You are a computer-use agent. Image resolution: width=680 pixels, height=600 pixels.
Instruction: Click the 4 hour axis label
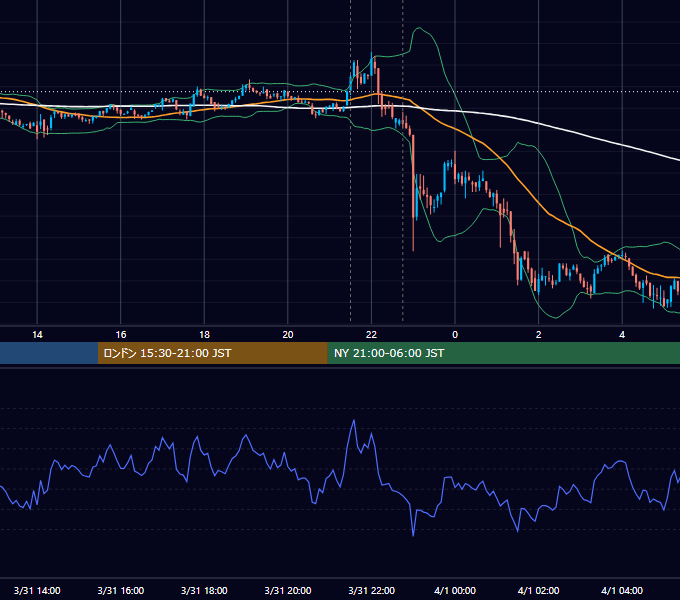[x=622, y=335]
